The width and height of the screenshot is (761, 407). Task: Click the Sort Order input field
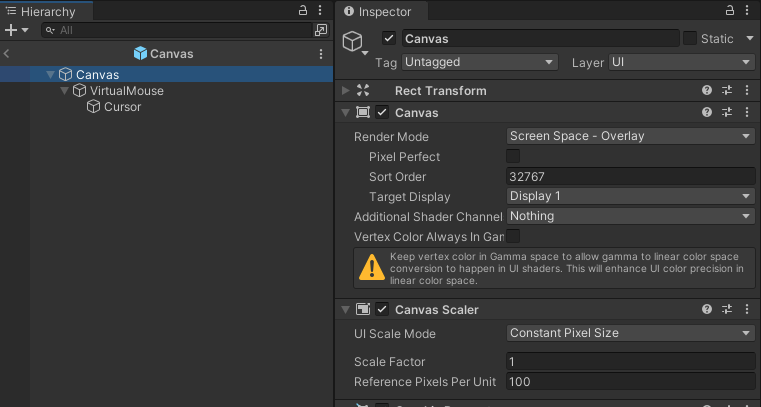tap(630, 177)
